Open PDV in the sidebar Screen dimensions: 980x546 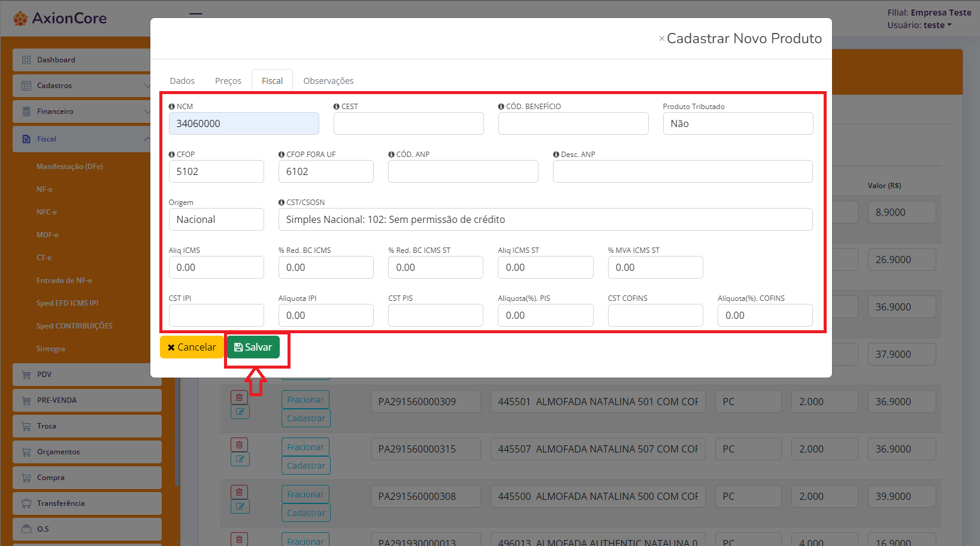click(x=87, y=375)
